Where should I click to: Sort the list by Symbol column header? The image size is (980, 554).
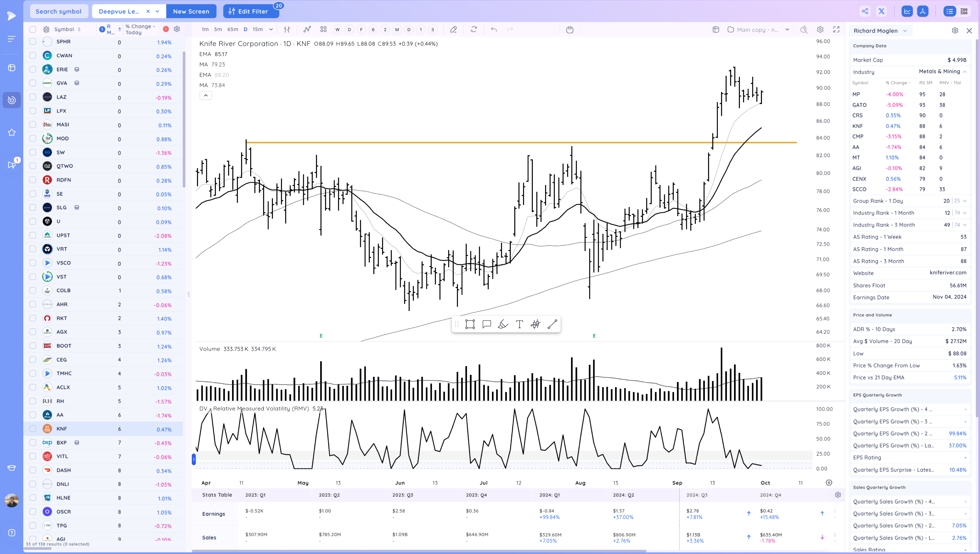(67, 29)
